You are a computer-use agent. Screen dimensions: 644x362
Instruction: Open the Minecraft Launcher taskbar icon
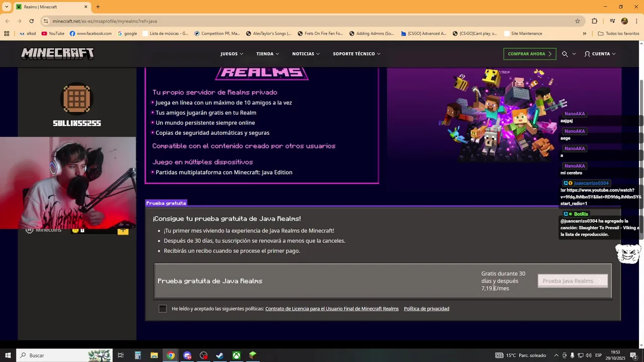(253, 355)
